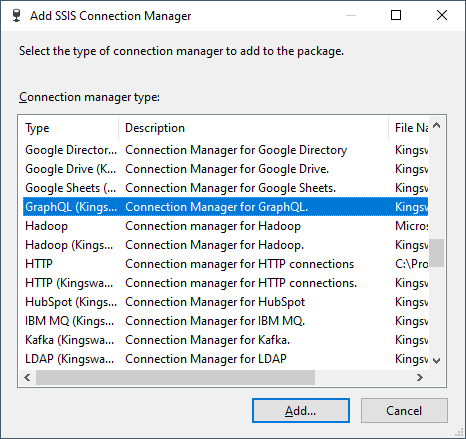This screenshot has height=439, width=466.
Task: Click the vertical scrollbar thumb
Action: tap(437, 253)
